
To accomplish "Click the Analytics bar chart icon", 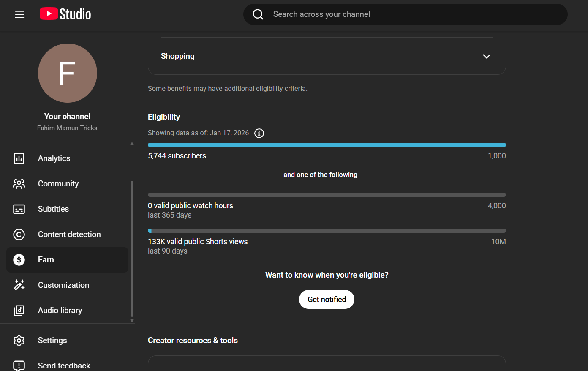I will pos(19,158).
